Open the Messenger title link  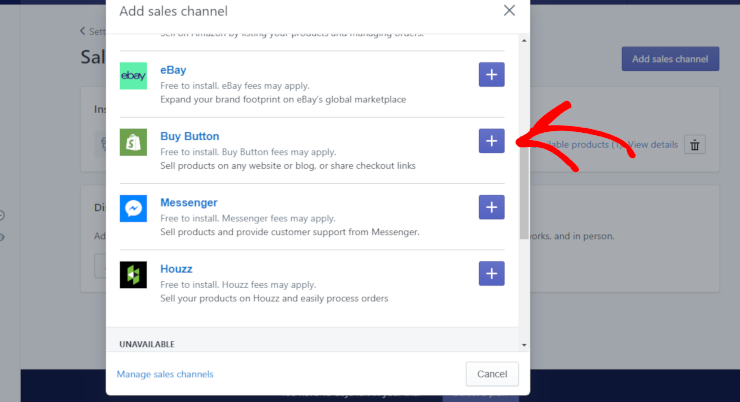[189, 202]
